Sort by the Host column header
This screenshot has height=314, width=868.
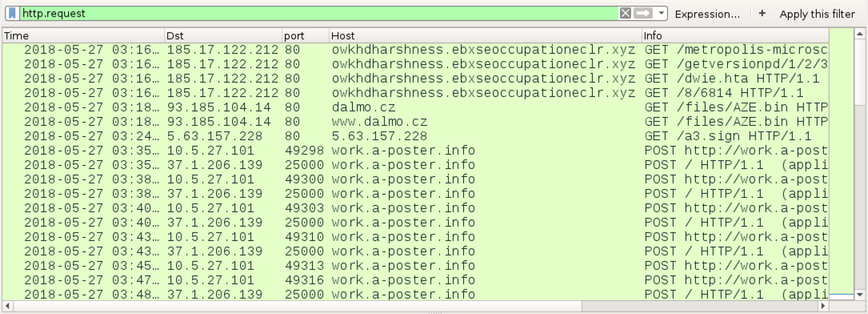[486, 35]
